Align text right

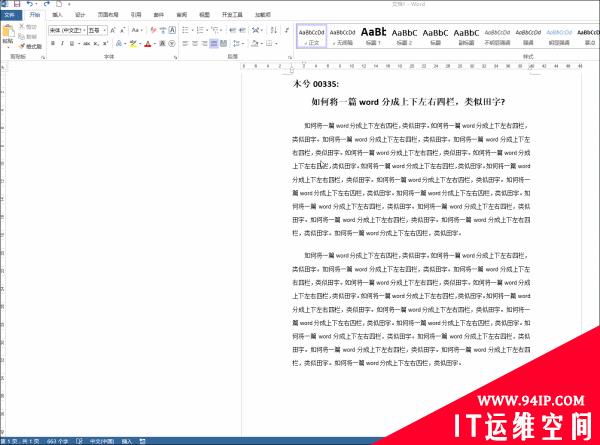(x=204, y=44)
